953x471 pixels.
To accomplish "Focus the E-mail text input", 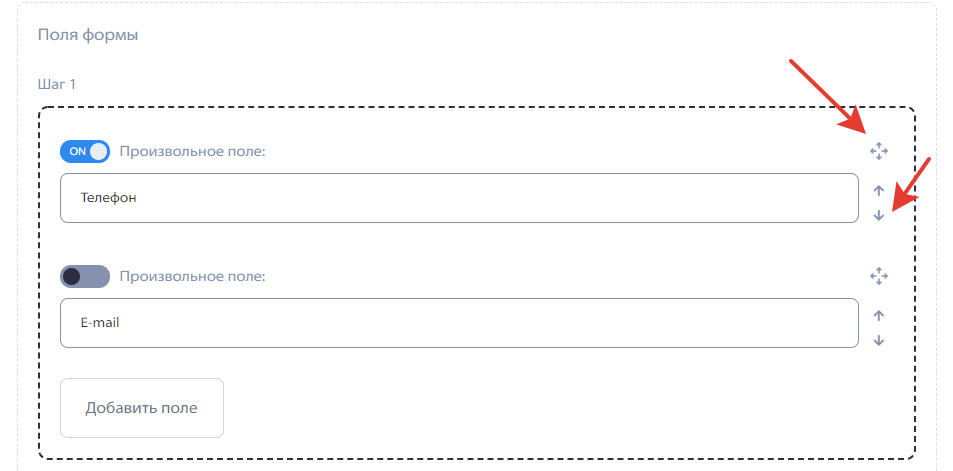I will [x=459, y=323].
